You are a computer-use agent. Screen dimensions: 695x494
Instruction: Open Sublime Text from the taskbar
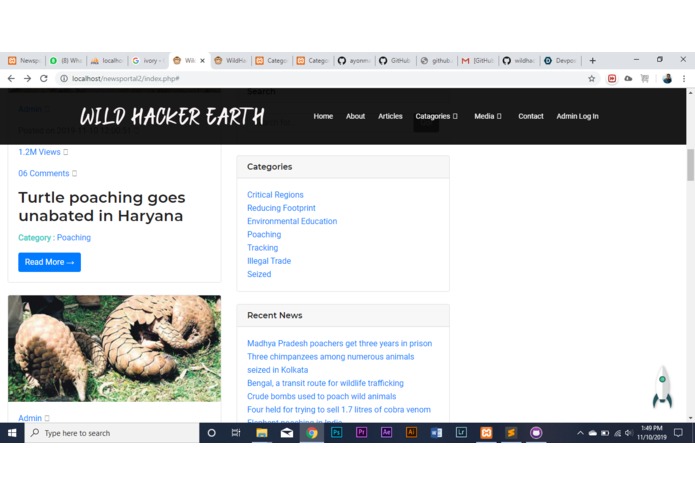(511, 432)
